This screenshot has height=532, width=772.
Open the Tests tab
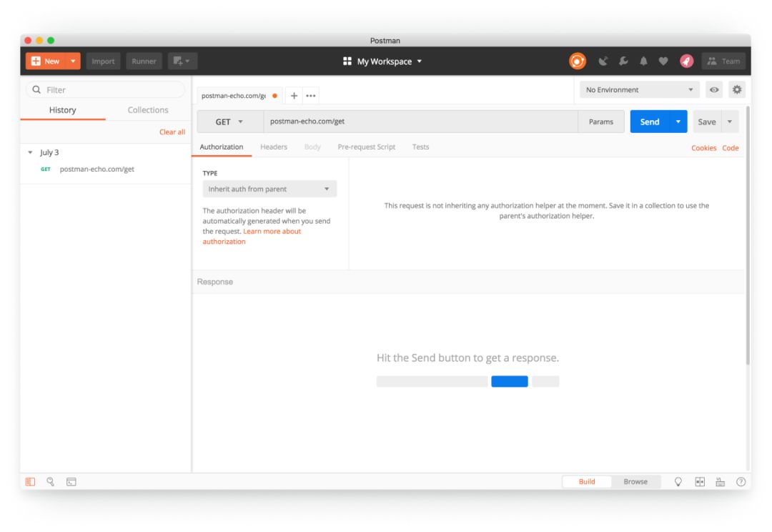[420, 147]
